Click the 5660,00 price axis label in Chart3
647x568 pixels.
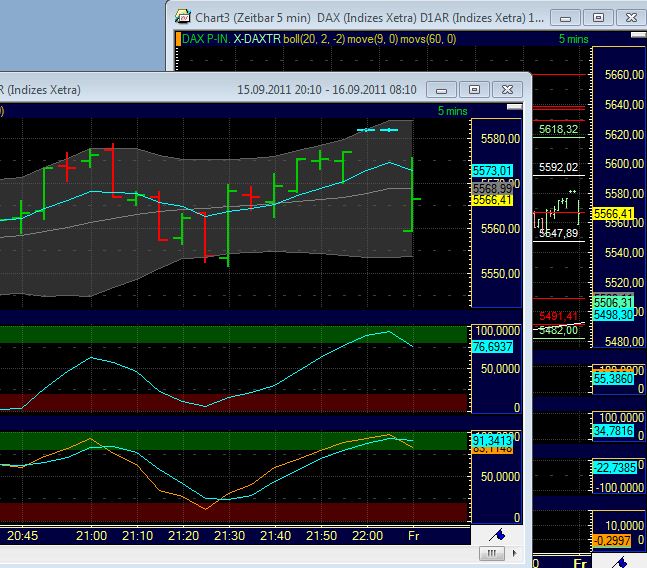624,75
